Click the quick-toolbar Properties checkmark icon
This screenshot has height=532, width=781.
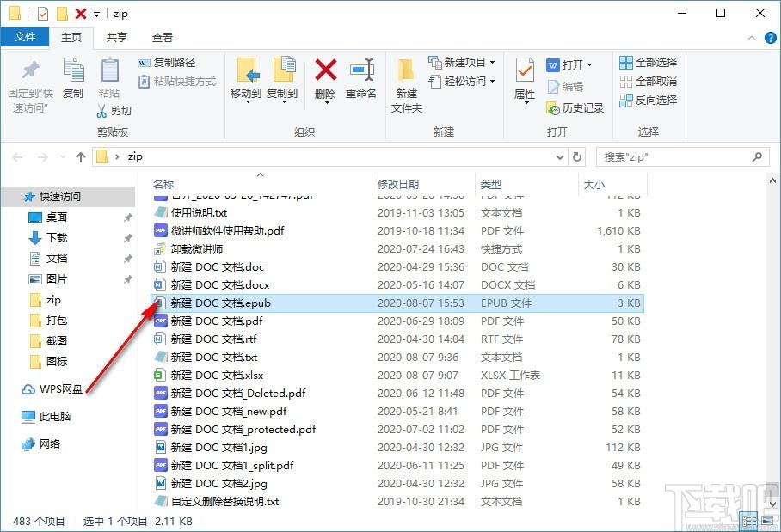coord(43,14)
